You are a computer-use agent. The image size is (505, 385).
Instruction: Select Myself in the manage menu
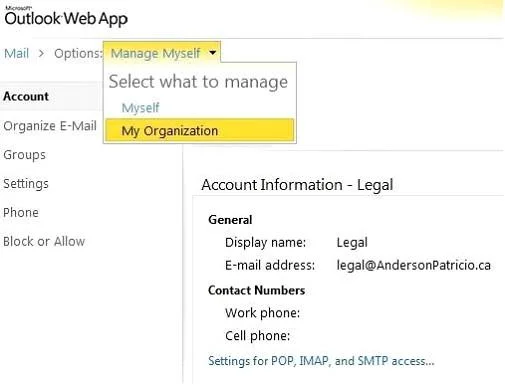(140, 108)
